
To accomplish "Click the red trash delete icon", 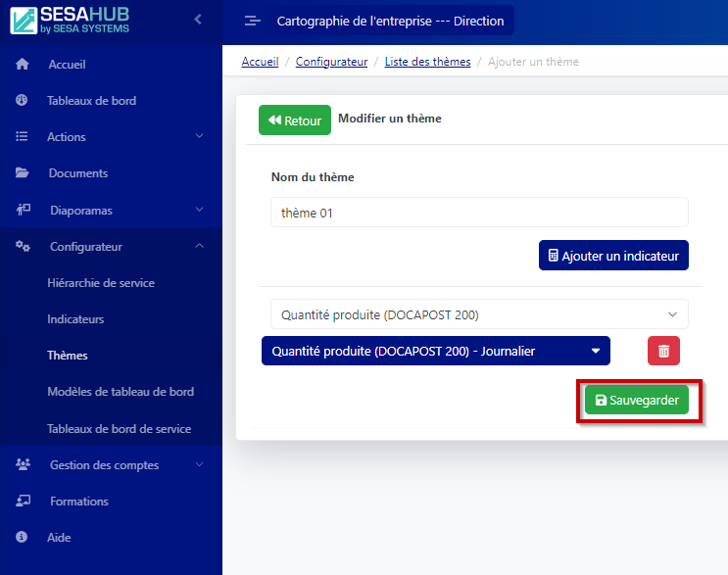I will pos(663,351).
